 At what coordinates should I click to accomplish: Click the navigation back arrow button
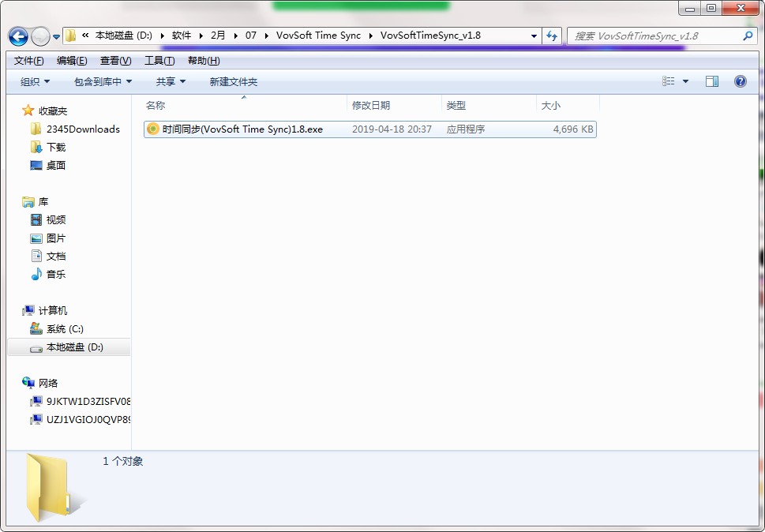pos(20,36)
